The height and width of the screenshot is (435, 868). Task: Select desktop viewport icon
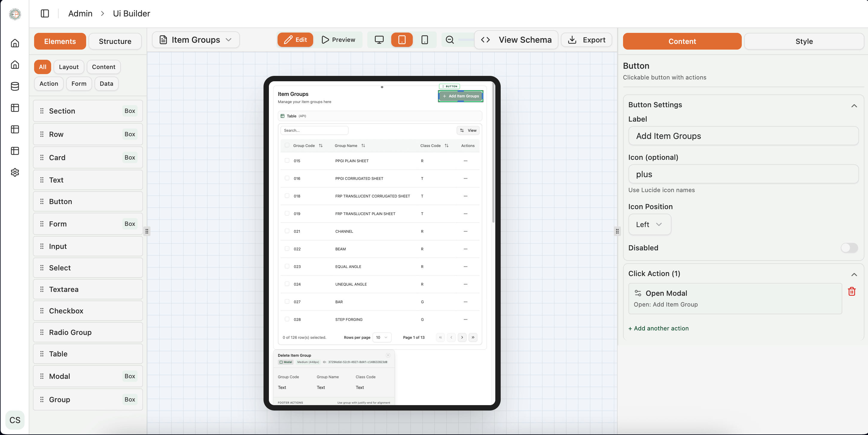pyautogui.click(x=379, y=40)
